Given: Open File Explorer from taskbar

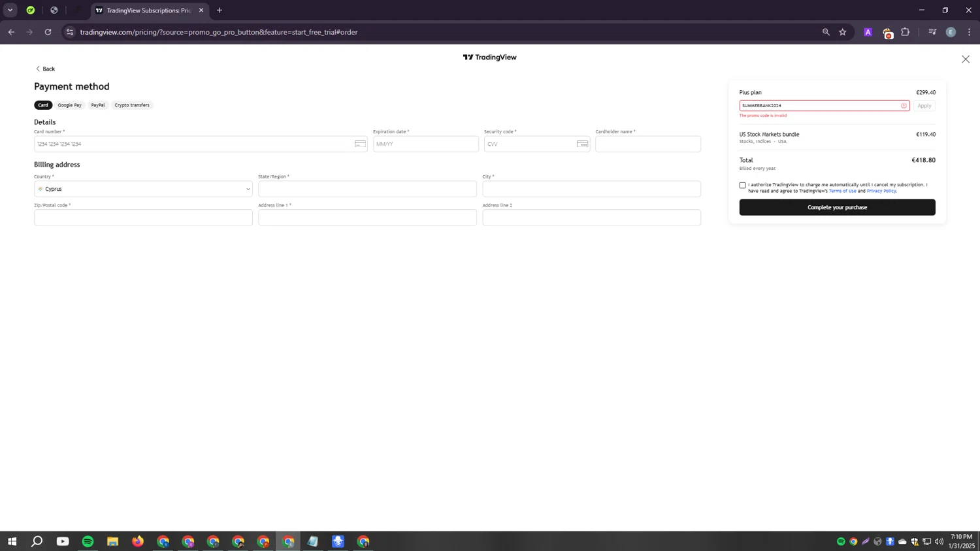Looking at the screenshot, I should 112,541.
